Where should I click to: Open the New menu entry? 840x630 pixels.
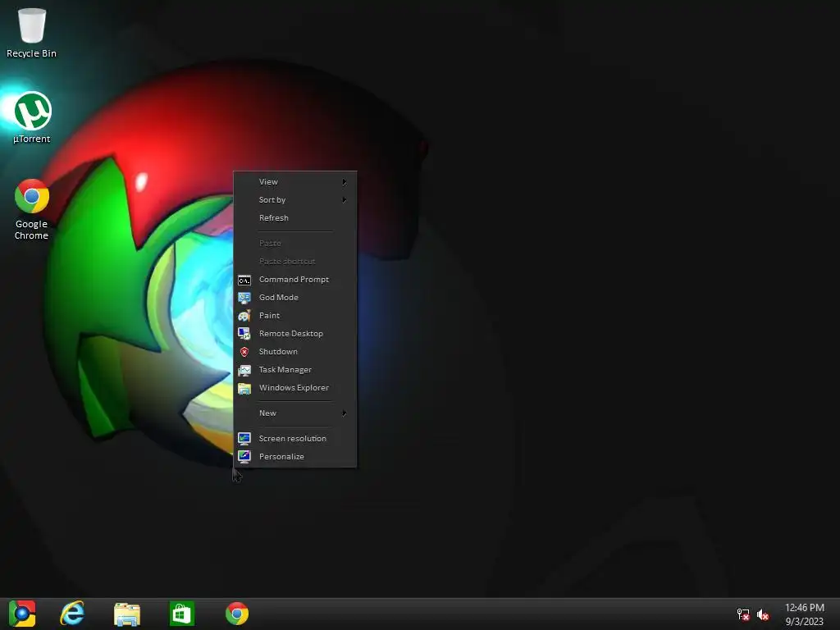click(295, 413)
